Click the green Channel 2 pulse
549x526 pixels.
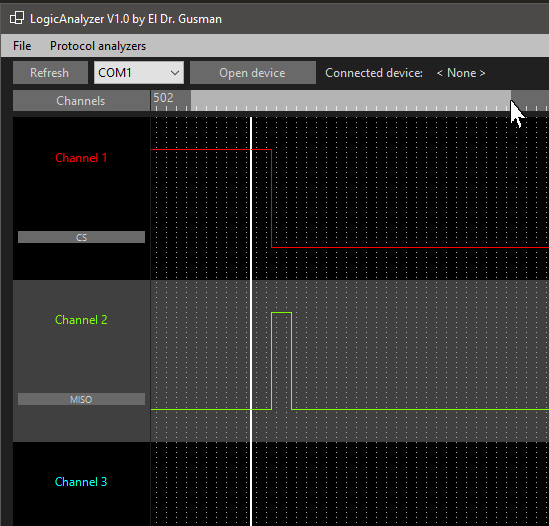[x=282, y=361]
